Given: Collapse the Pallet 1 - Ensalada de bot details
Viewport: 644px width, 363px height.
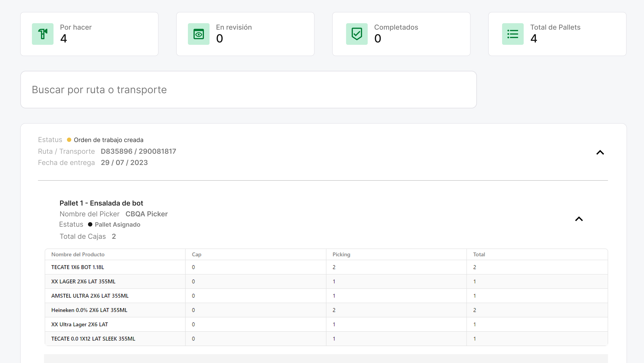Looking at the screenshot, I should point(579,219).
